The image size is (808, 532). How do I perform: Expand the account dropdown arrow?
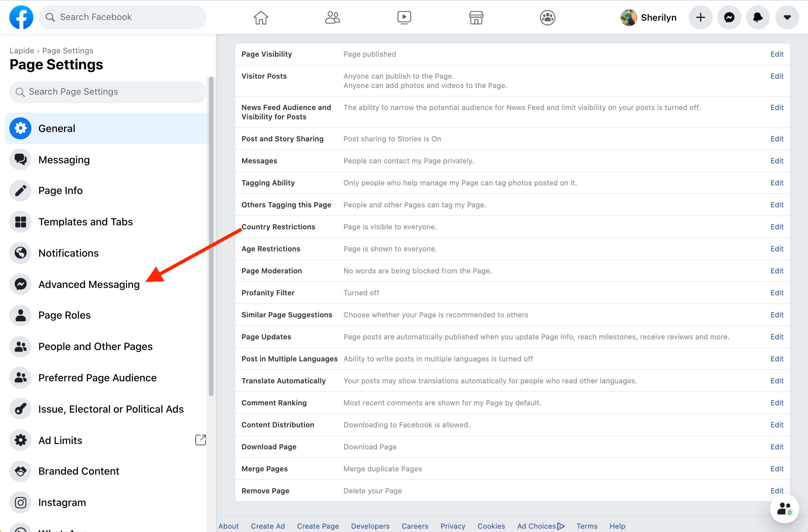click(x=787, y=17)
